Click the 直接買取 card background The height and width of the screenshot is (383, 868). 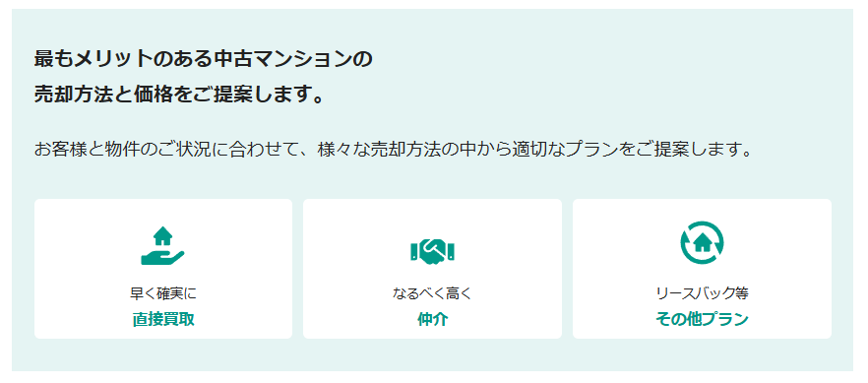163,269
